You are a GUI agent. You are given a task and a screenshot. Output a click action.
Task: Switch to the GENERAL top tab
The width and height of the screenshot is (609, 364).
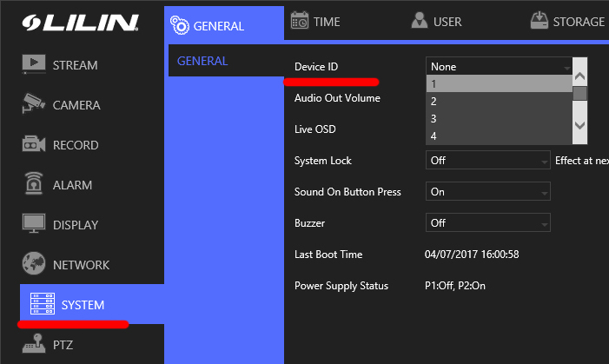223,25
